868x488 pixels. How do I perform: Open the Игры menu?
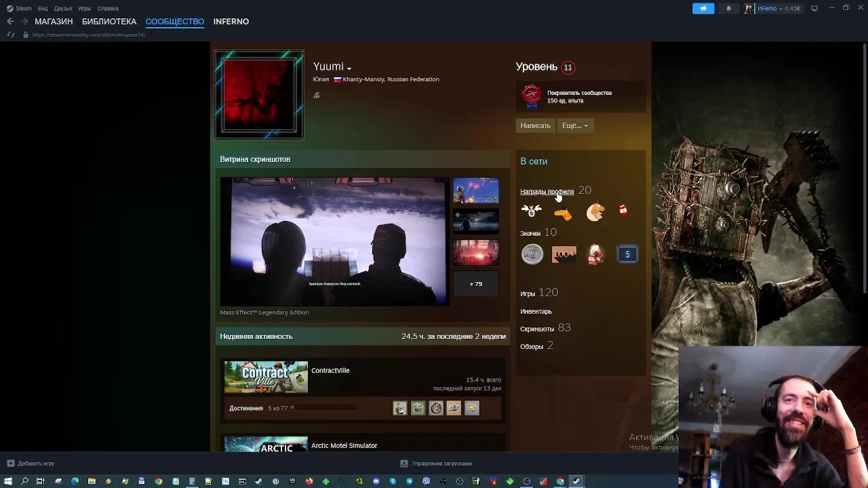coord(85,8)
